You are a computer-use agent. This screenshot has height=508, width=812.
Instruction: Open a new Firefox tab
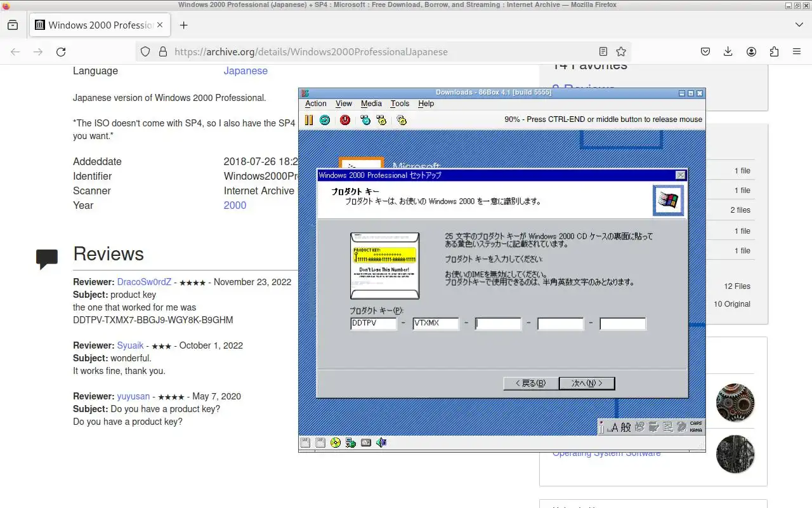[x=183, y=25]
